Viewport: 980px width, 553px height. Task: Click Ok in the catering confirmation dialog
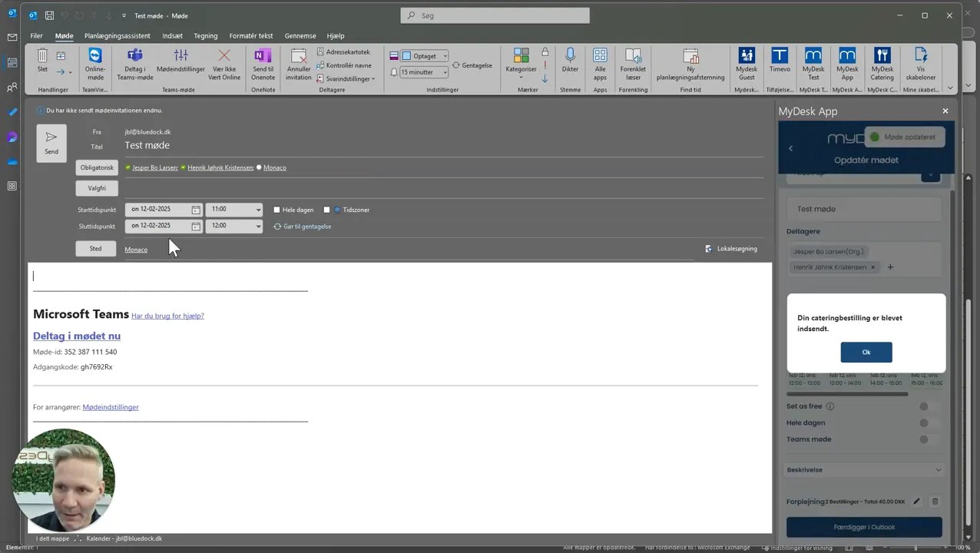tap(866, 352)
